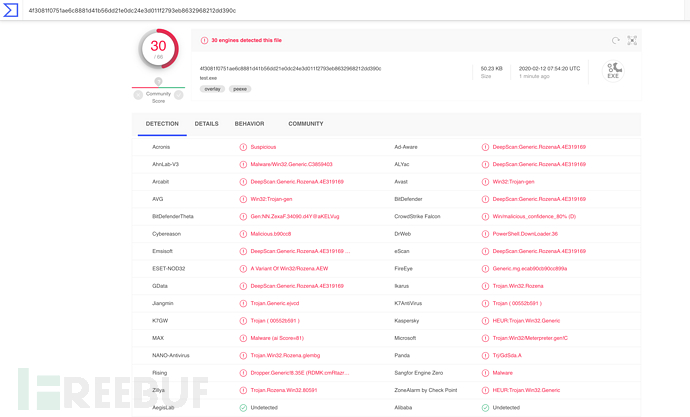Screen dimensions: 690x417
Task: Click the file hash in the summary card
Action: pos(290,69)
